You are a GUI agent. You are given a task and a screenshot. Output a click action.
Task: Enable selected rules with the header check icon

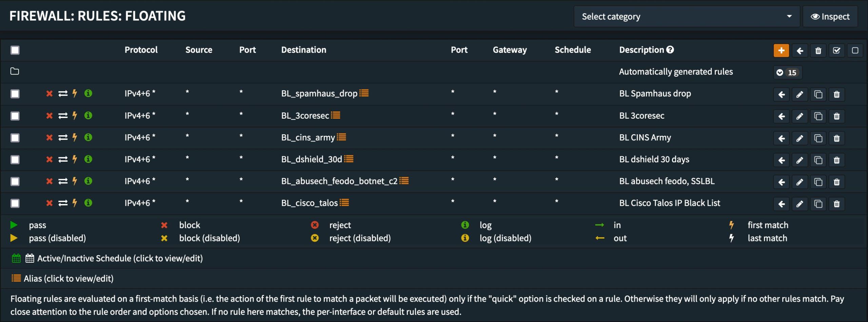(836, 51)
